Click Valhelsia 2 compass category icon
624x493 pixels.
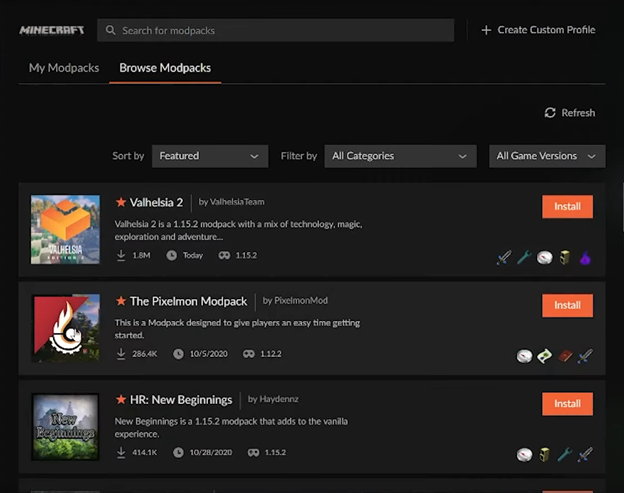[544, 257]
